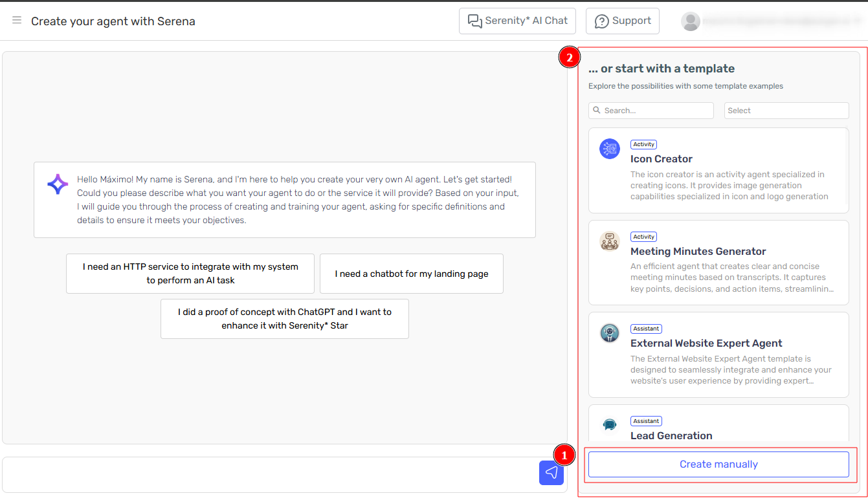
Task: Click the user profile avatar icon
Action: pos(691,21)
